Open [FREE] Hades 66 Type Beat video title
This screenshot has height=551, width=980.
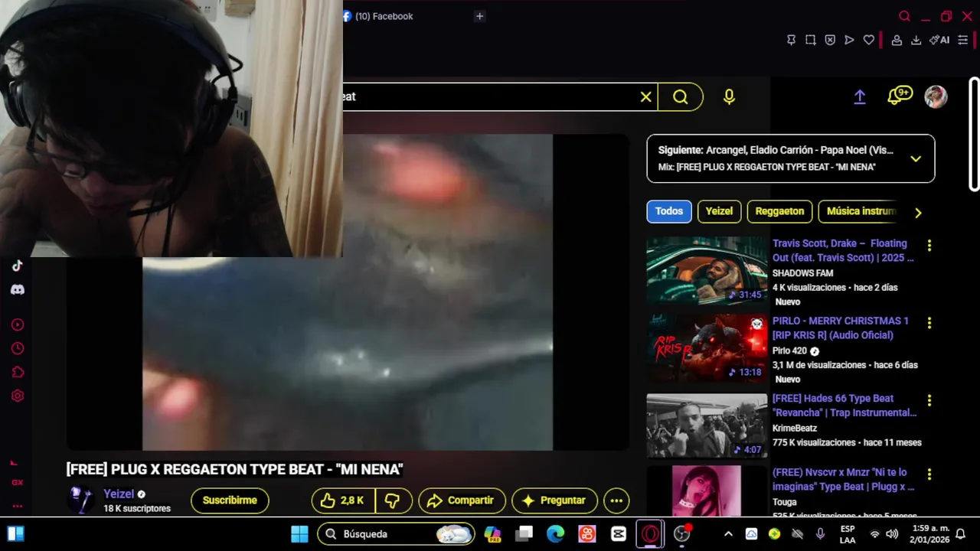[844, 406]
